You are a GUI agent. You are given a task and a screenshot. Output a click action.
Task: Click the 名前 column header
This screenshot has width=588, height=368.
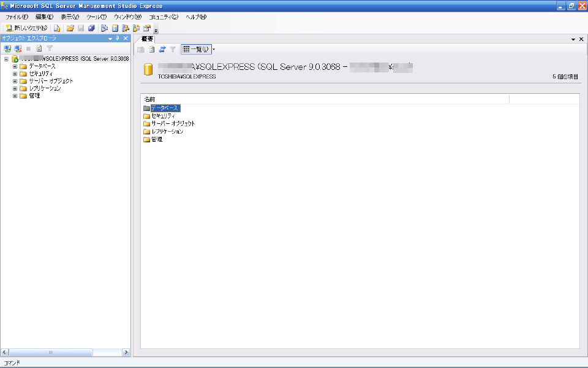coord(325,99)
